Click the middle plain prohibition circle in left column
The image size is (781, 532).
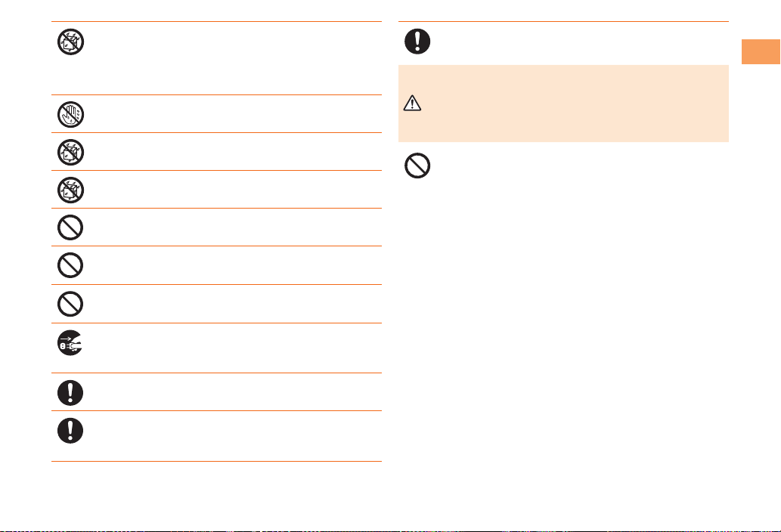(x=70, y=265)
